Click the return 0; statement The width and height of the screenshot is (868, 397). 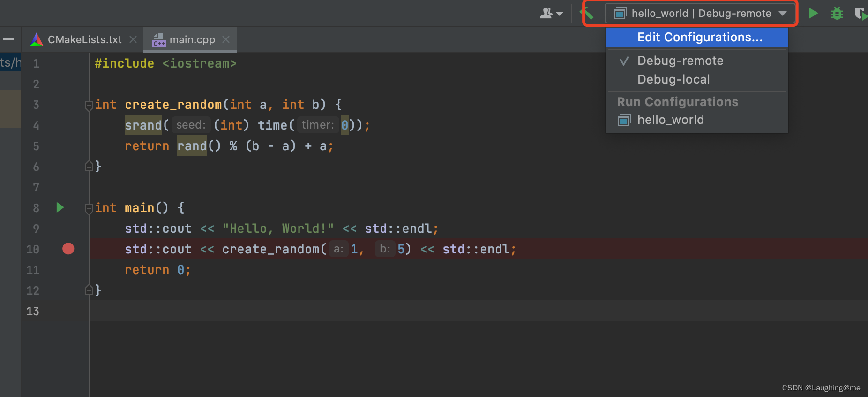(157, 270)
